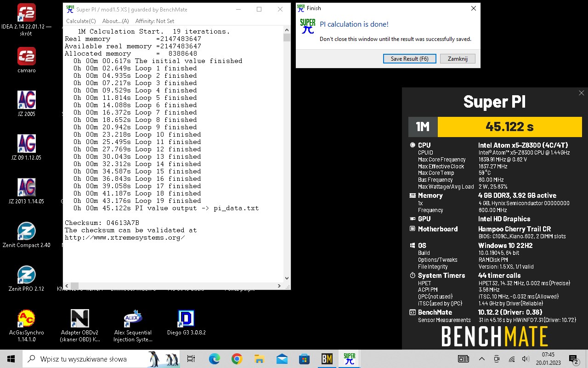Click the Zamknij button
588x368 pixels.
(x=458, y=58)
